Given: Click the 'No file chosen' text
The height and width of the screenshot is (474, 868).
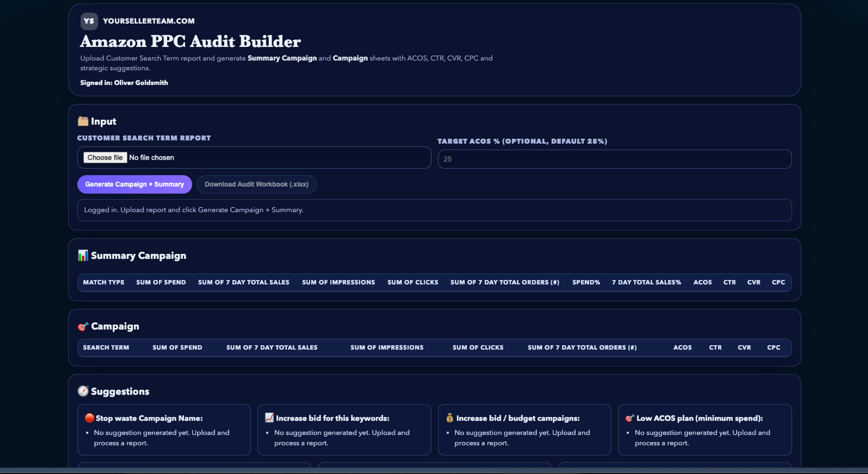Looking at the screenshot, I should point(152,158).
